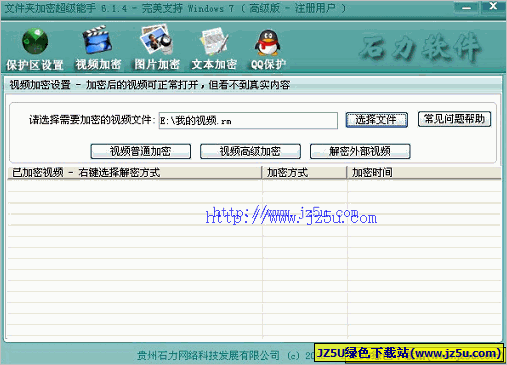Minimize the application window
Image resolution: width=507 pixels, height=365 pixels.
click(x=467, y=7)
